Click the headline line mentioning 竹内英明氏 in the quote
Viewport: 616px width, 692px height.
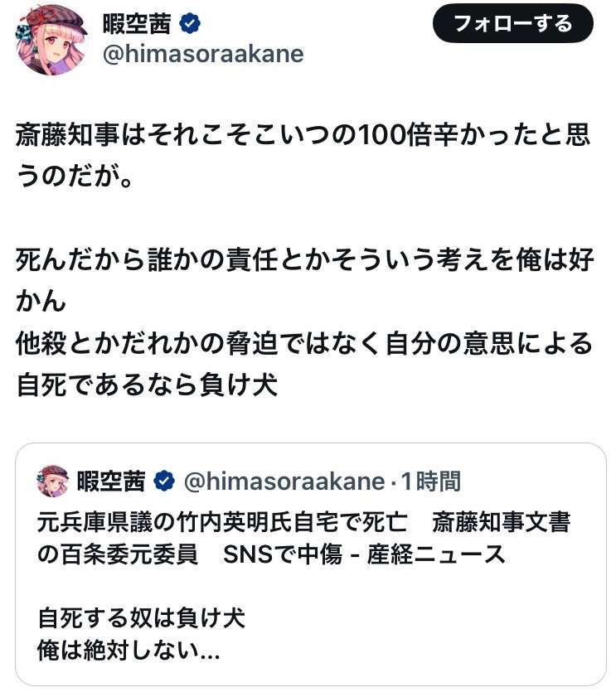[304, 522]
